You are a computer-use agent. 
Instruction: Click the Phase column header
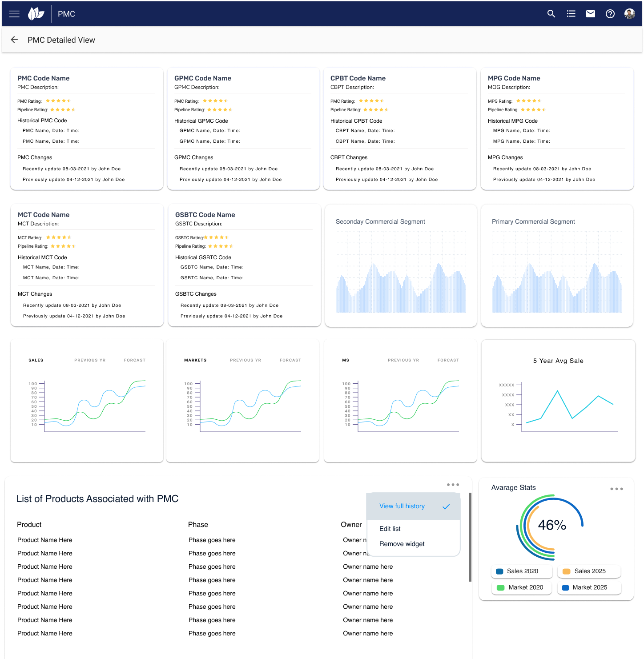click(x=198, y=525)
